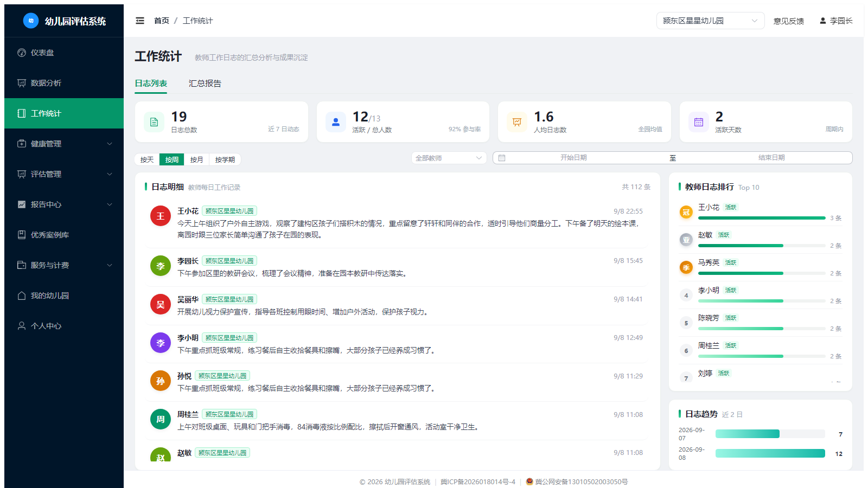Click the 服务与计费 folder icon
This screenshot has height=488, width=868.
coord(22,265)
